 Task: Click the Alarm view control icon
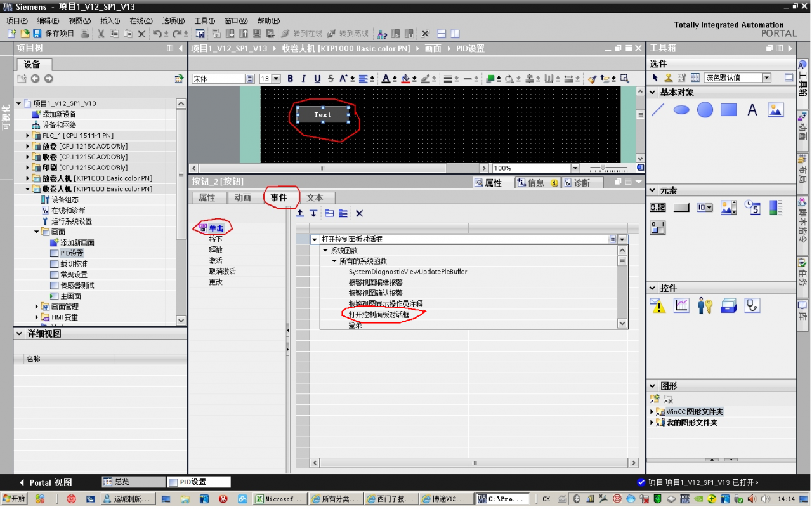pyautogui.click(x=658, y=306)
